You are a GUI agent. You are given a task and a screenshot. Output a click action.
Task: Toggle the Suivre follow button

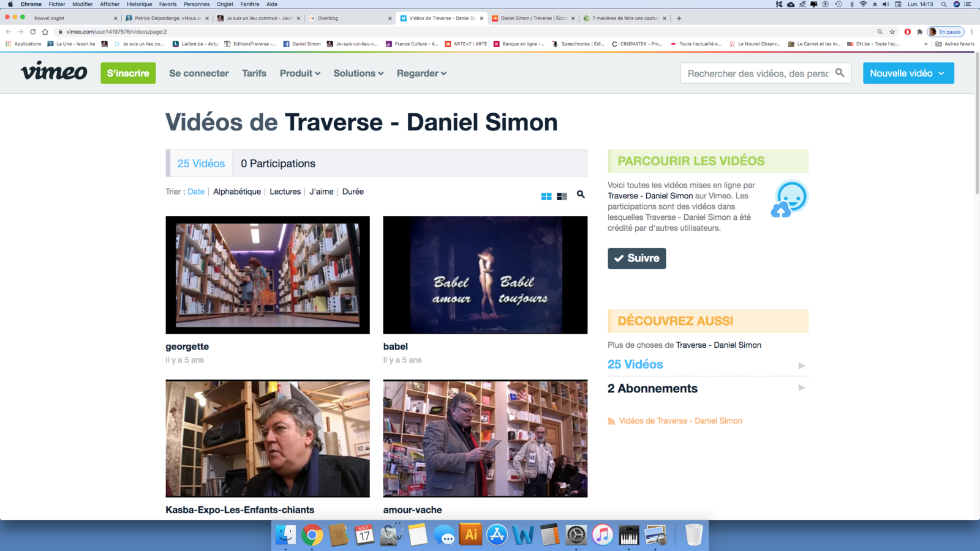click(x=636, y=258)
